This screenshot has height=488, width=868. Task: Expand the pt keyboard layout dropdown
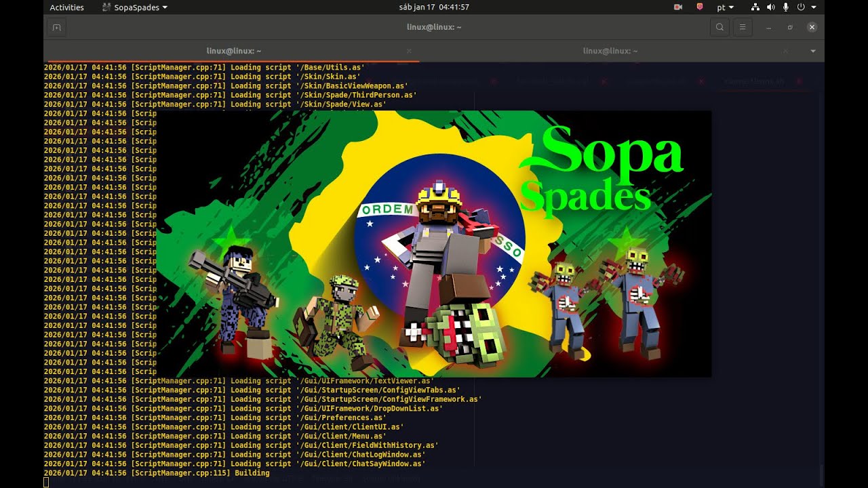coord(725,7)
